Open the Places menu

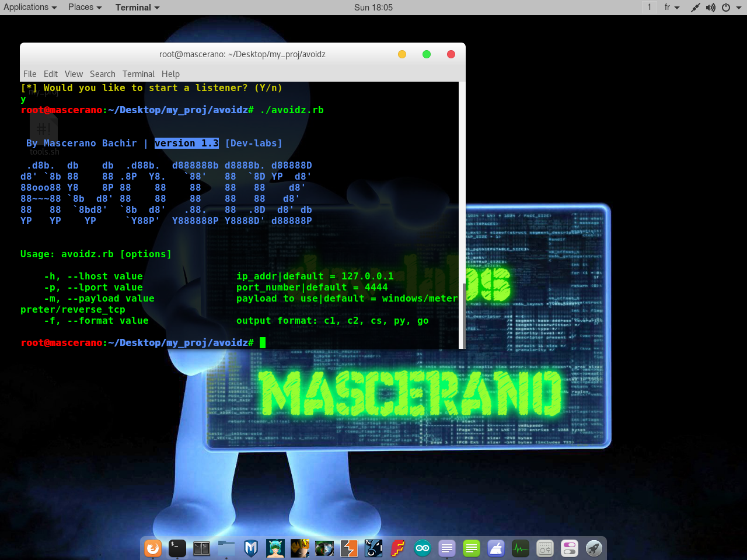click(x=85, y=7)
